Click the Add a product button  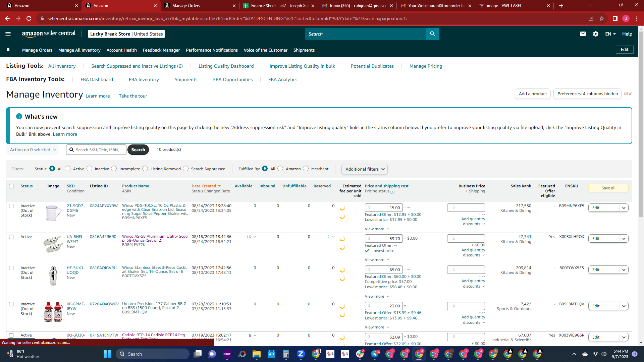point(533,94)
